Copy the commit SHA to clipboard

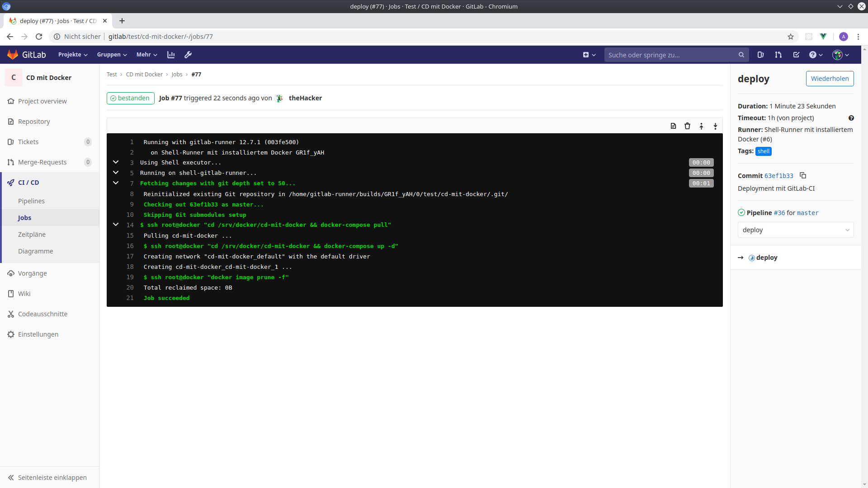coord(803,175)
